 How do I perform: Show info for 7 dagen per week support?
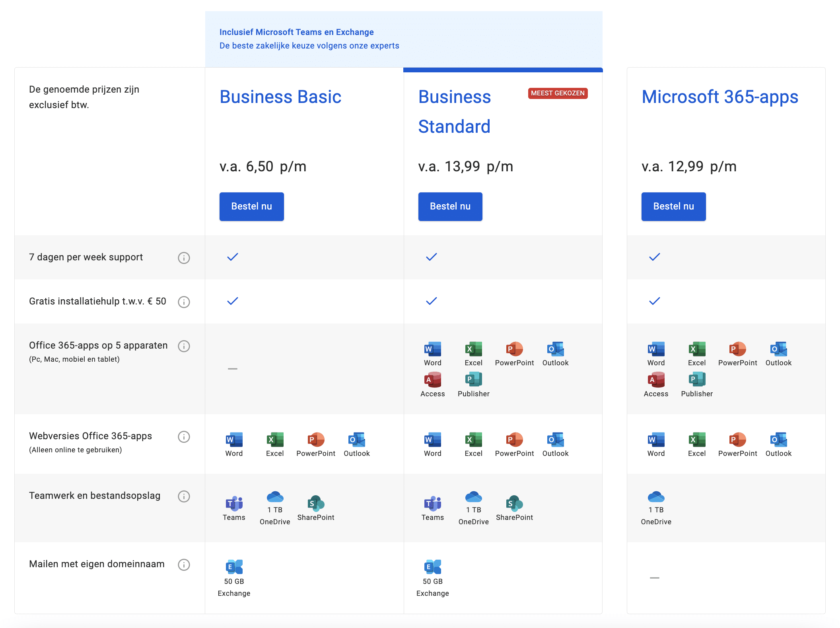184,258
